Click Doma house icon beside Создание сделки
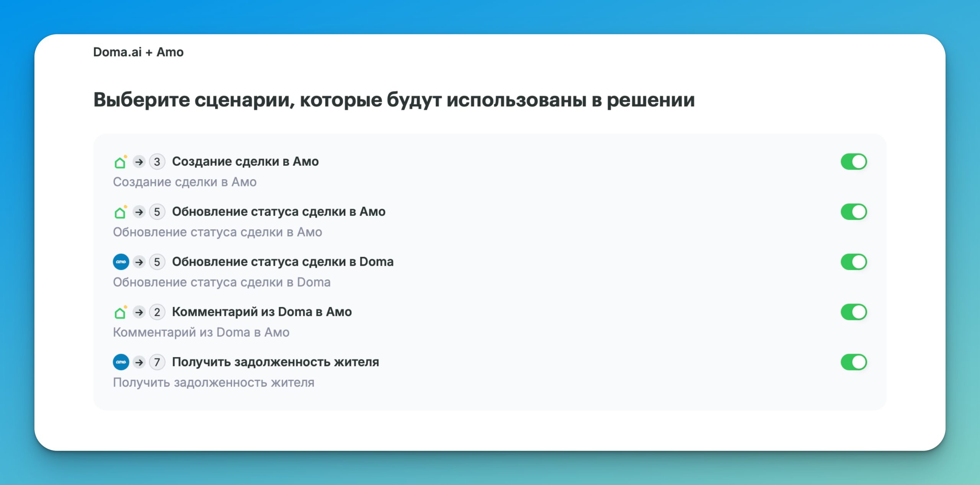This screenshot has height=485, width=980. click(x=120, y=162)
